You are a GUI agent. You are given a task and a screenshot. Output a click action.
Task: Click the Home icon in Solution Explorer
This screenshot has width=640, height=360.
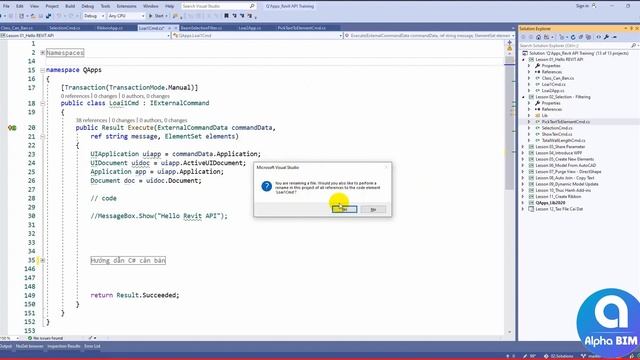[x=538, y=37]
